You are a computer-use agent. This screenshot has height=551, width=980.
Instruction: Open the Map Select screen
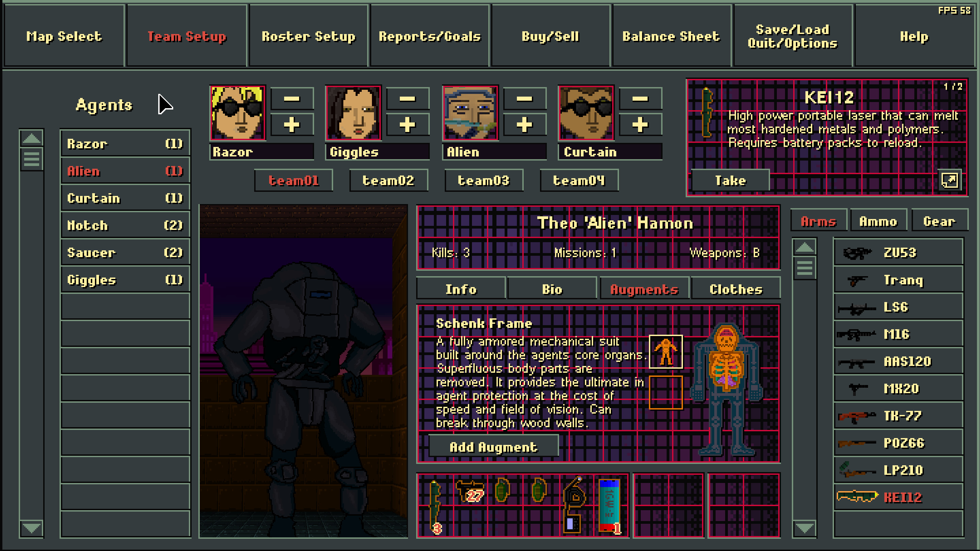point(64,36)
